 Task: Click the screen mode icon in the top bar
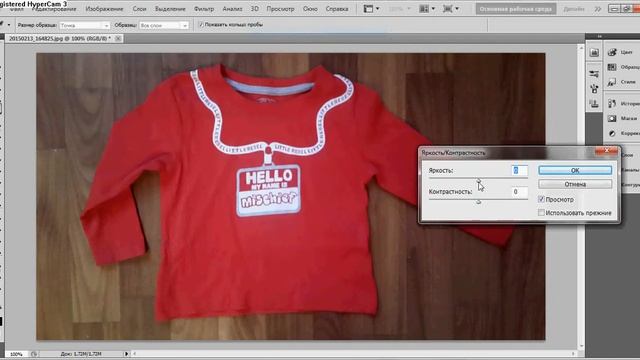tap(448, 9)
